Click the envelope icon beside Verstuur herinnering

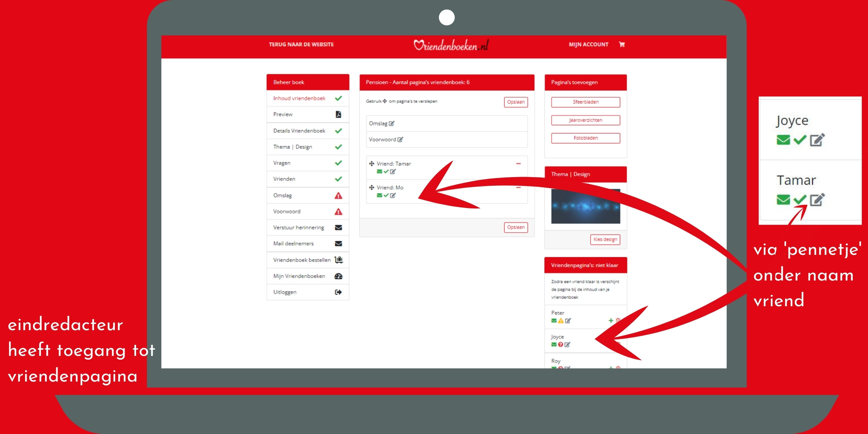coord(339,227)
